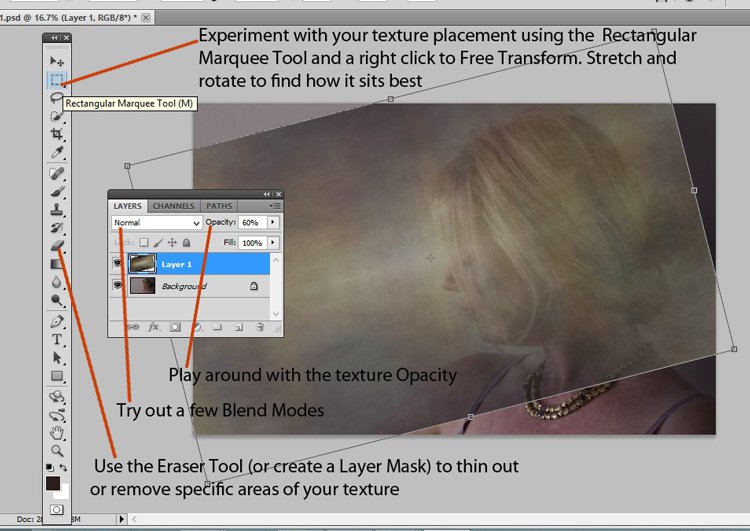
Task: Toggle lock transparent pixels option
Action: pyautogui.click(x=143, y=242)
